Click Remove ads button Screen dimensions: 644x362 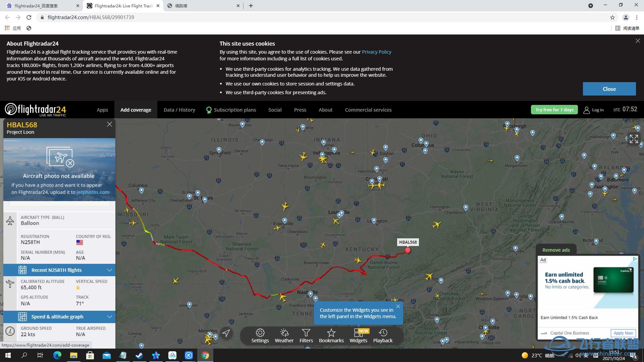(x=556, y=250)
